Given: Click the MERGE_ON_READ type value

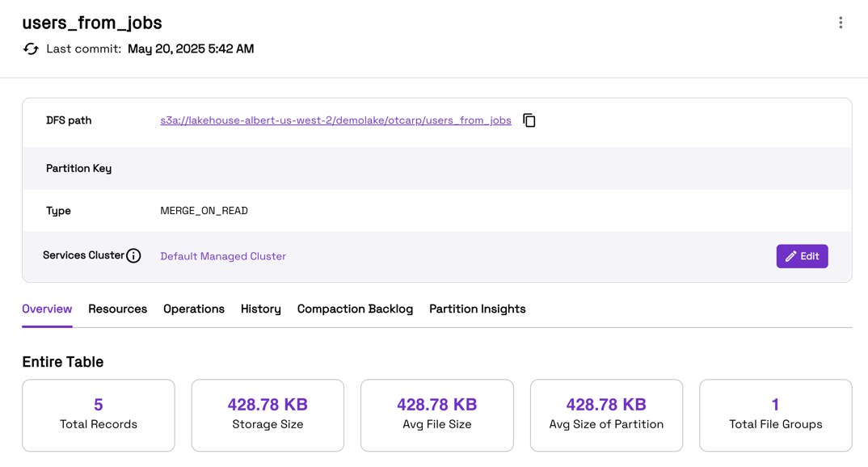Looking at the screenshot, I should pyautogui.click(x=204, y=211).
